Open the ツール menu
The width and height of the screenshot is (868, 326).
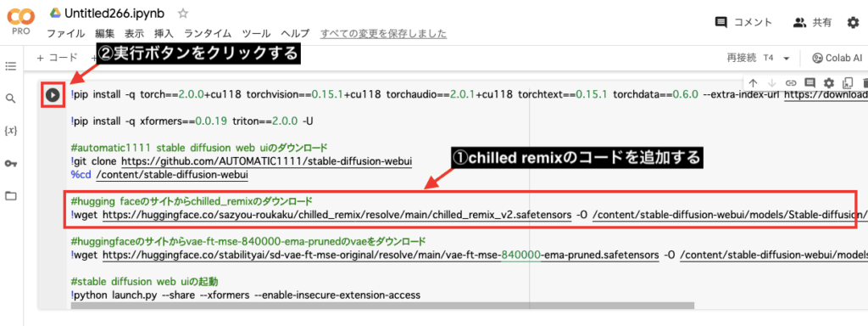tap(256, 33)
